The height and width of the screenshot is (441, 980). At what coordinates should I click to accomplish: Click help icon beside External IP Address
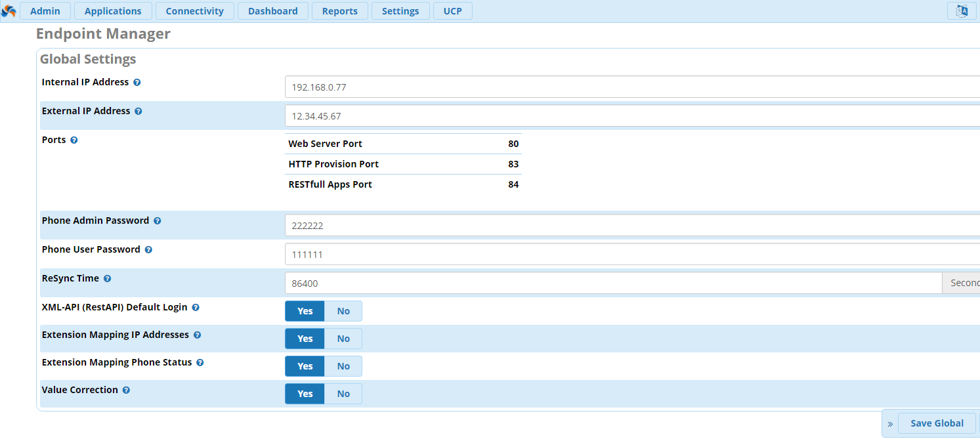tap(138, 112)
